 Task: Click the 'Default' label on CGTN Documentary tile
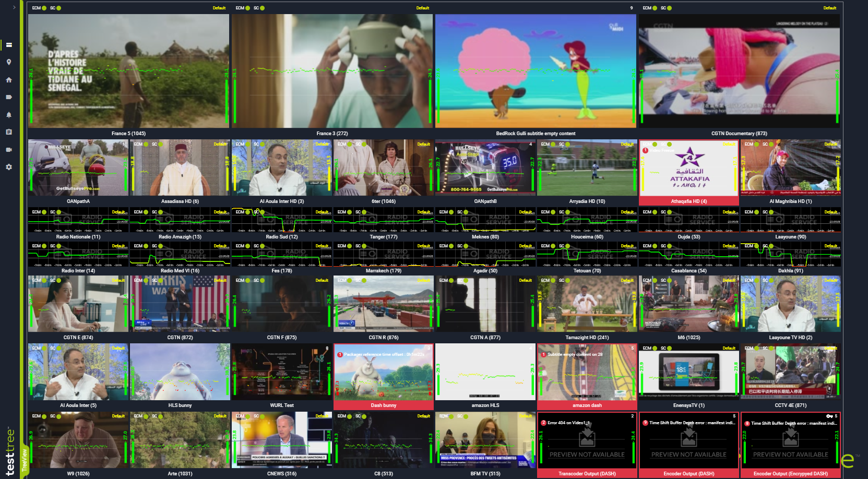click(830, 8)
